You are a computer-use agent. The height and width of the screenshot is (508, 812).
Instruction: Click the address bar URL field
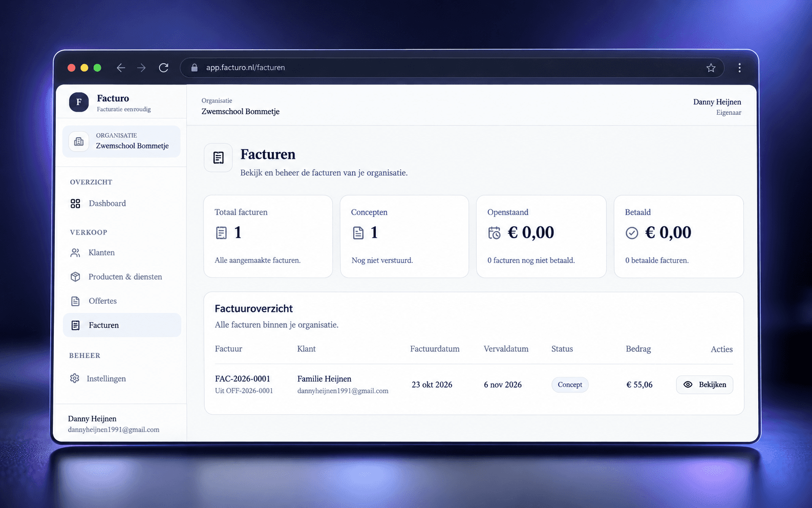tap(452, 68)
